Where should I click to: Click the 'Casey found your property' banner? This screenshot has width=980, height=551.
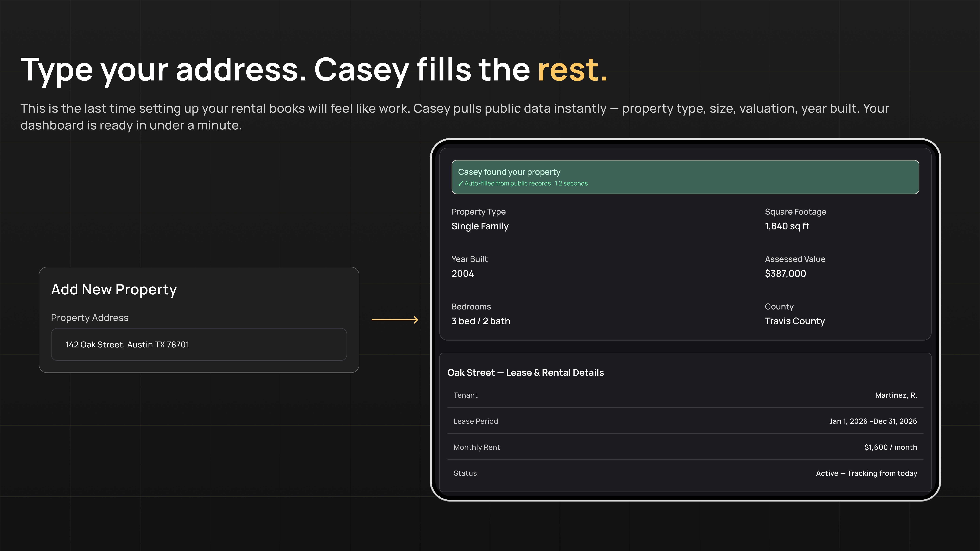pos(685,177)
